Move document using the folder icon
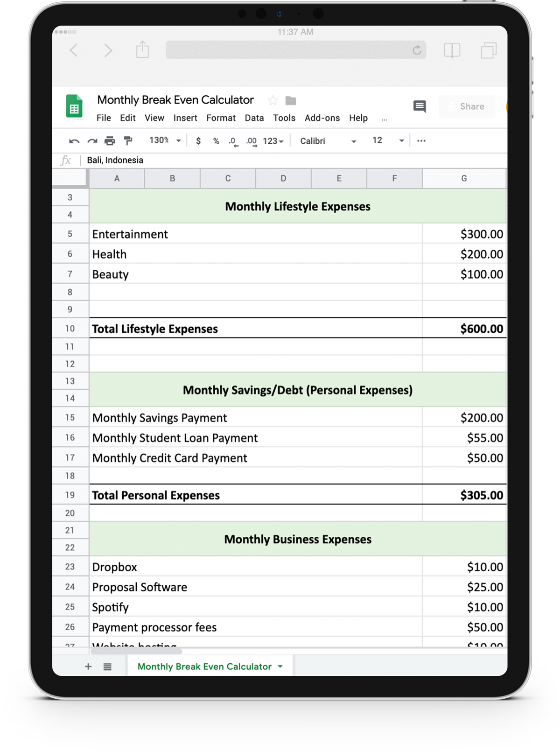 coord(291,100)
